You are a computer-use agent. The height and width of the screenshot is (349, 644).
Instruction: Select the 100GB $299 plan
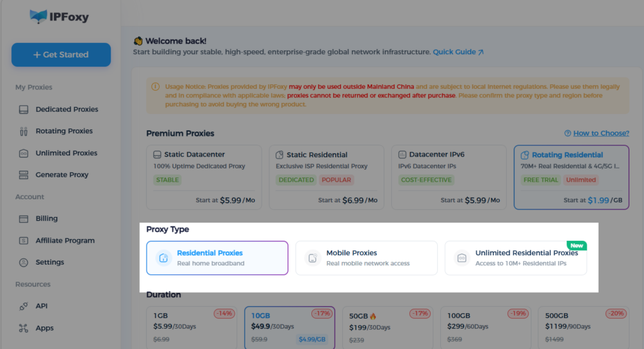tap(486, 328)
